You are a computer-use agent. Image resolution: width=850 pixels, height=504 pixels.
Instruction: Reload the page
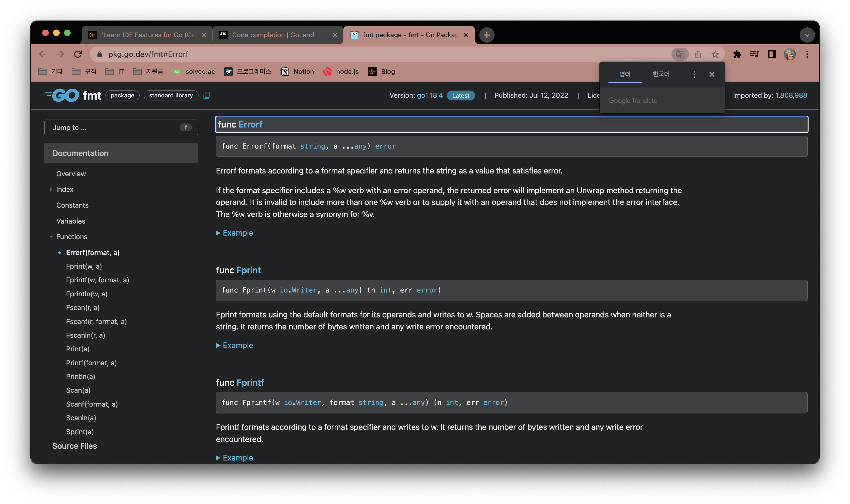pos(78,54)
